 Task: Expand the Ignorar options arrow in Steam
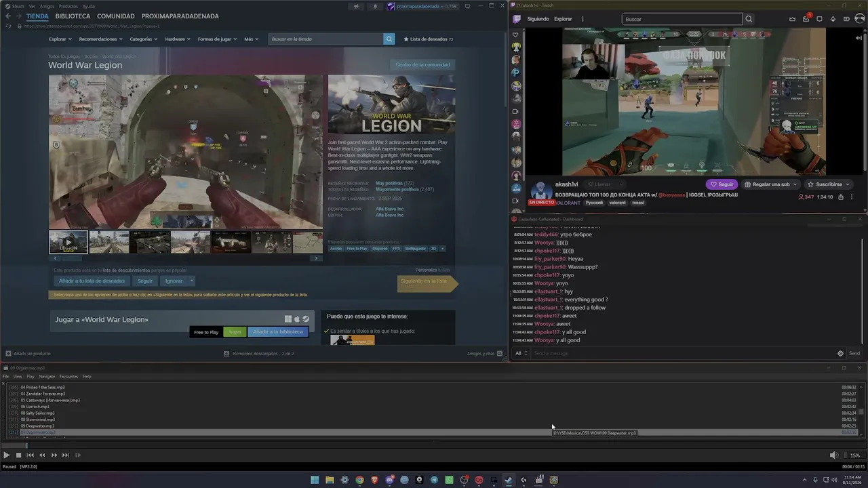[x=192, y=281]
